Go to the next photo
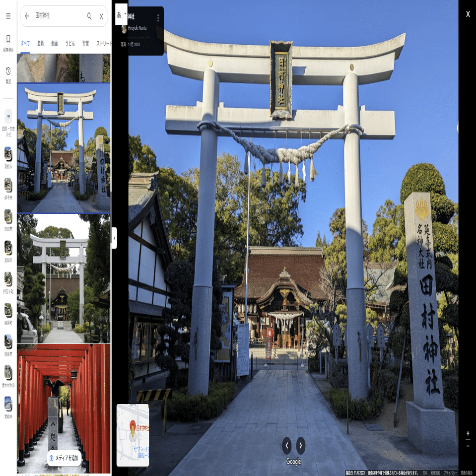This screenshot has width=476, height=476. [x=300, y=445]
